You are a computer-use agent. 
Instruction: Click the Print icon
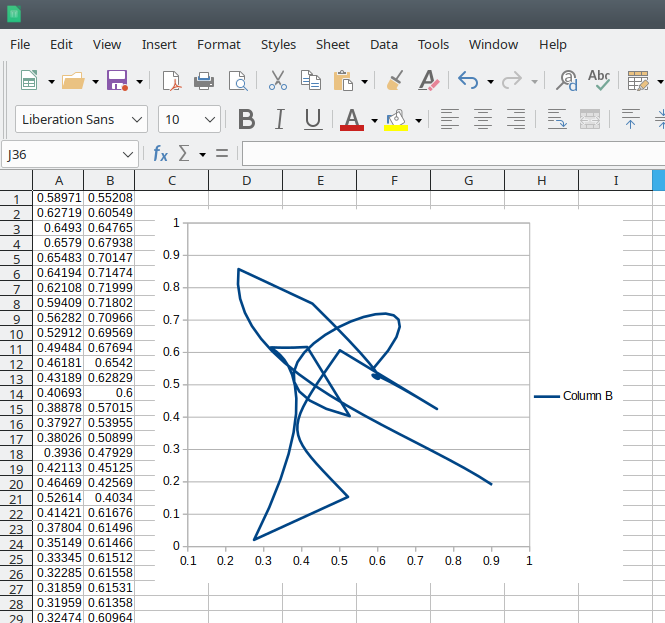(204, 81)
